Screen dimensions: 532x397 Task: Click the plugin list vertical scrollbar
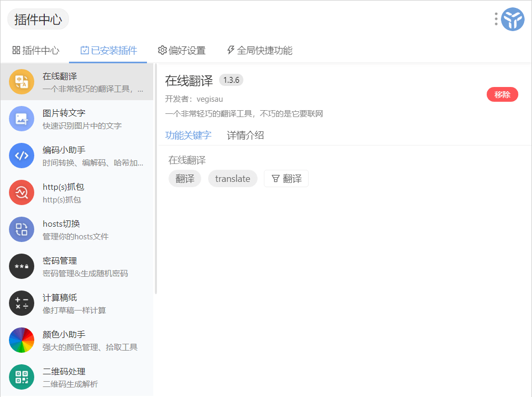click(x=155, y=179)
